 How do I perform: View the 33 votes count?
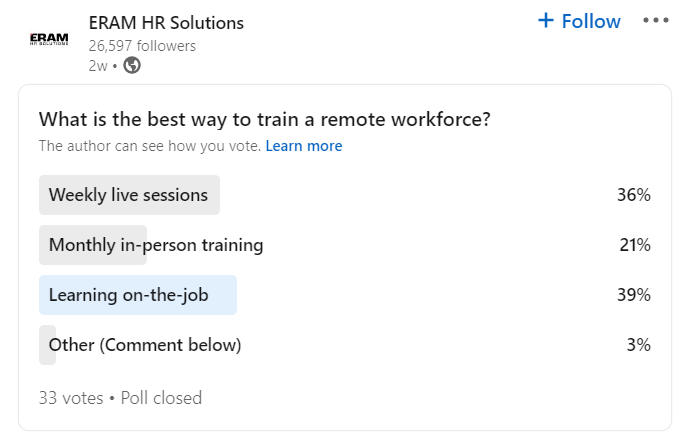[x=71, y=398]
